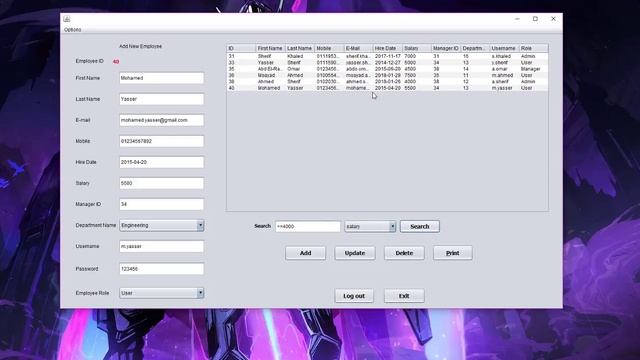Screen dimensions: 640x360
Task: Select the Mohamed Yasser row
Action: [x=387, y=88]
